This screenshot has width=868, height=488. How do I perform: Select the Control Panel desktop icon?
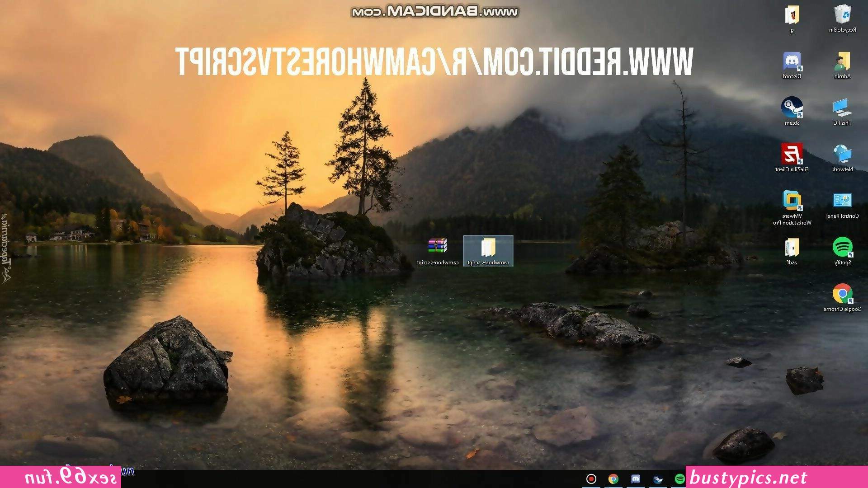[842, 206]
